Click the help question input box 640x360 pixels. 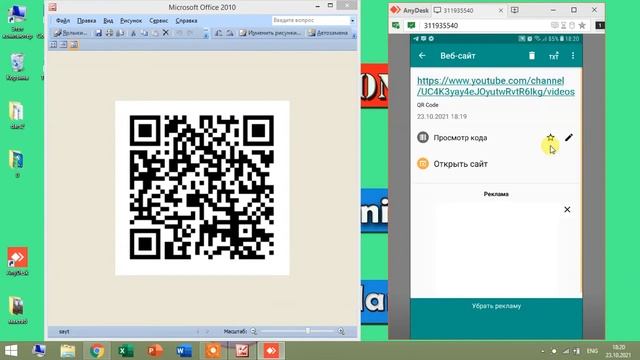click(311, 20)
